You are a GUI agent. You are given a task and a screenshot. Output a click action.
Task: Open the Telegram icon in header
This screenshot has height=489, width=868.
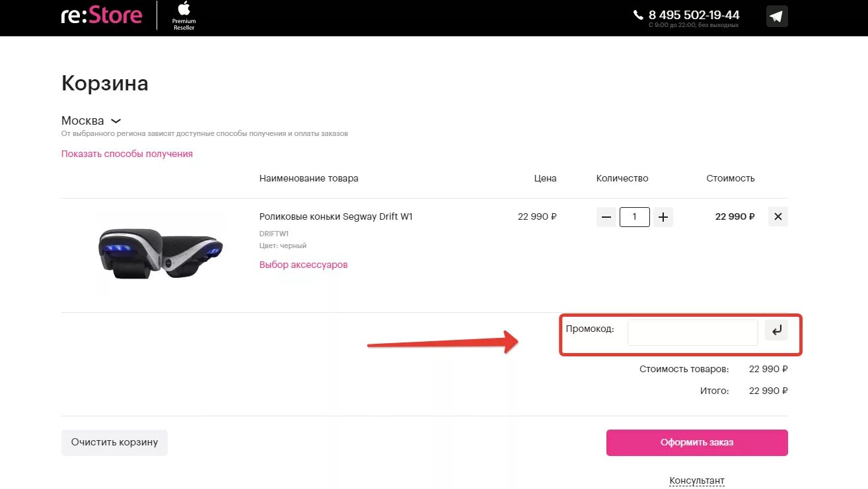(x=777, y=16)
